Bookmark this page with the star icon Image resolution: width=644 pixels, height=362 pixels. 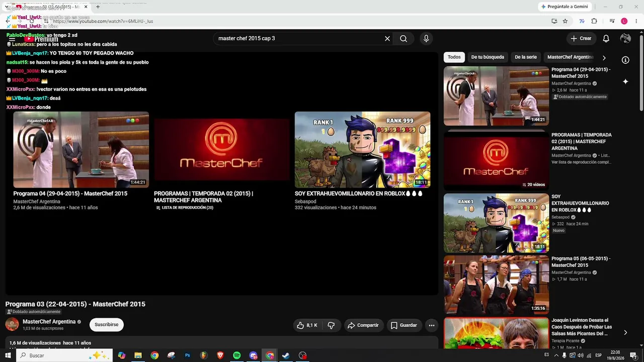[x=565, y=21]
